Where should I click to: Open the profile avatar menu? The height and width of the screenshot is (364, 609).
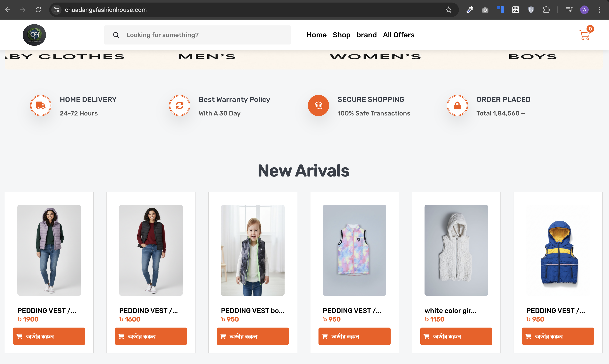point(584,10)
